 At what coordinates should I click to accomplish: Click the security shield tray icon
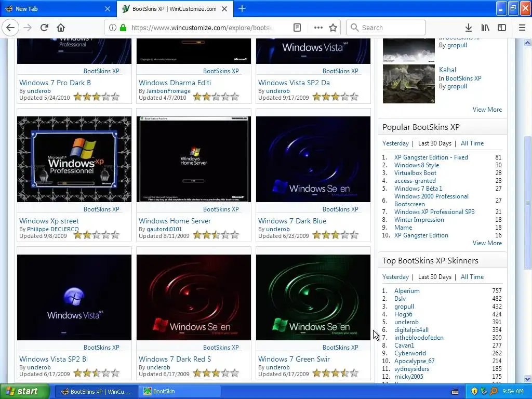coord(474,391)
